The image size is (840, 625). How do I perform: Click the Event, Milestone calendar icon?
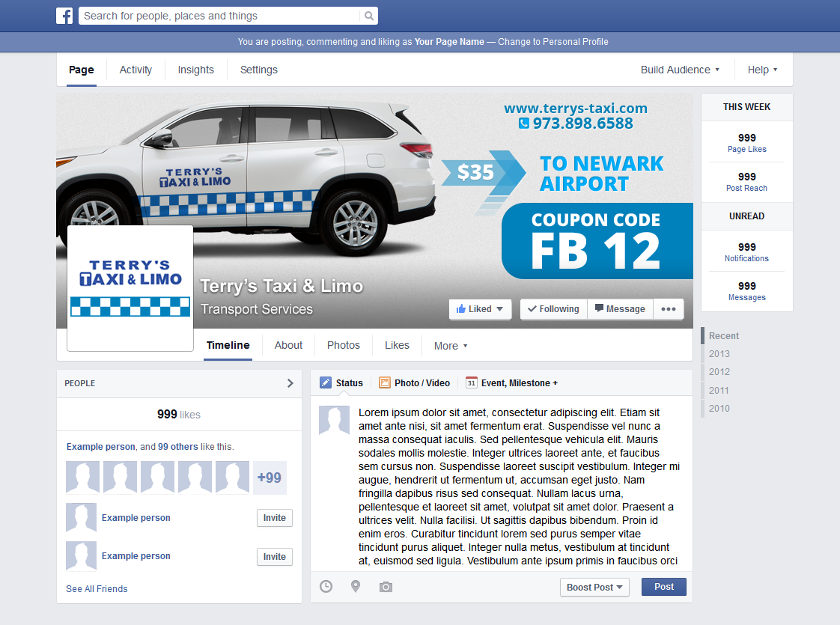tap(471, 382)
